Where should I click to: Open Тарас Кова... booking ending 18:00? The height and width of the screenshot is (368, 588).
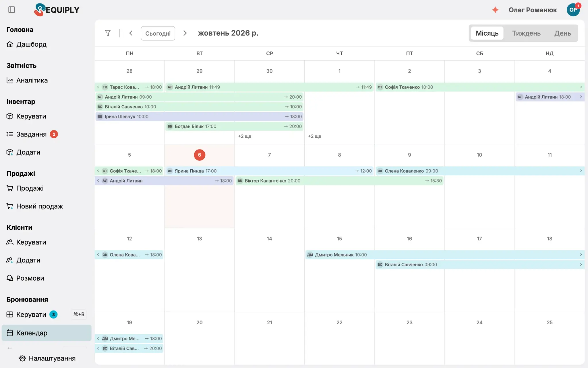coord(129,87)
